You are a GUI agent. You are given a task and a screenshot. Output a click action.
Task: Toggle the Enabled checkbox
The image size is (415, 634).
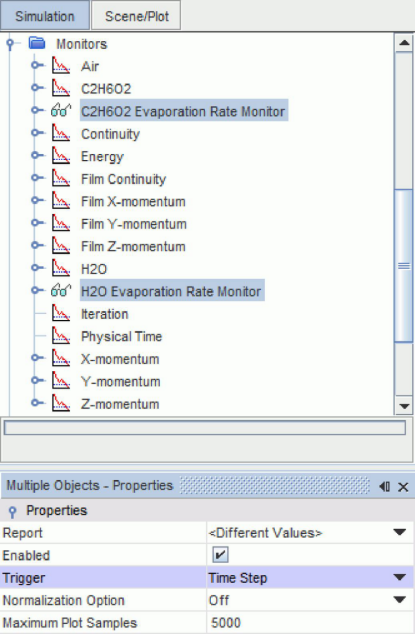pyautogui.click(x=220, y=555)
